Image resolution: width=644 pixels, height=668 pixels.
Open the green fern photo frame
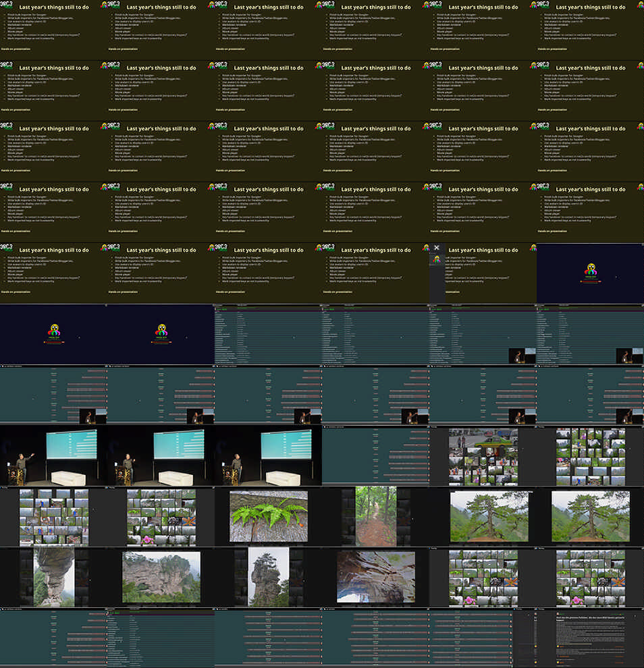click(x=268, y=516)
